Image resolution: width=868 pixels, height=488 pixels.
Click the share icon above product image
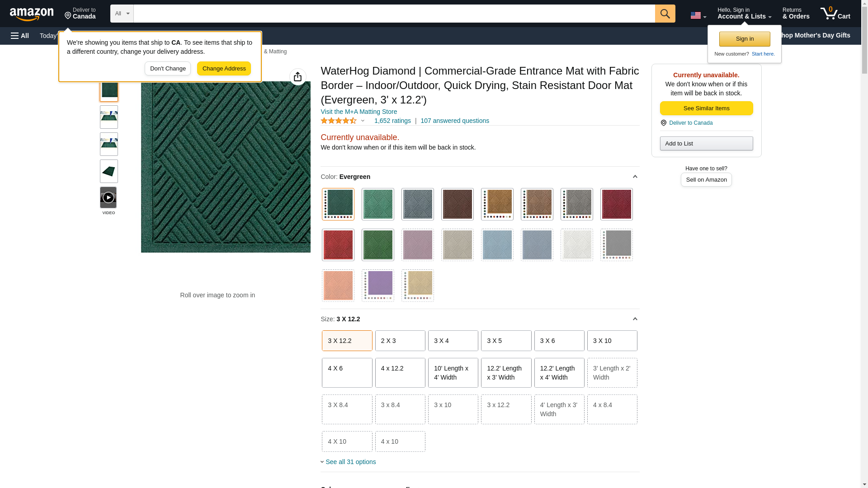[297, 77]
